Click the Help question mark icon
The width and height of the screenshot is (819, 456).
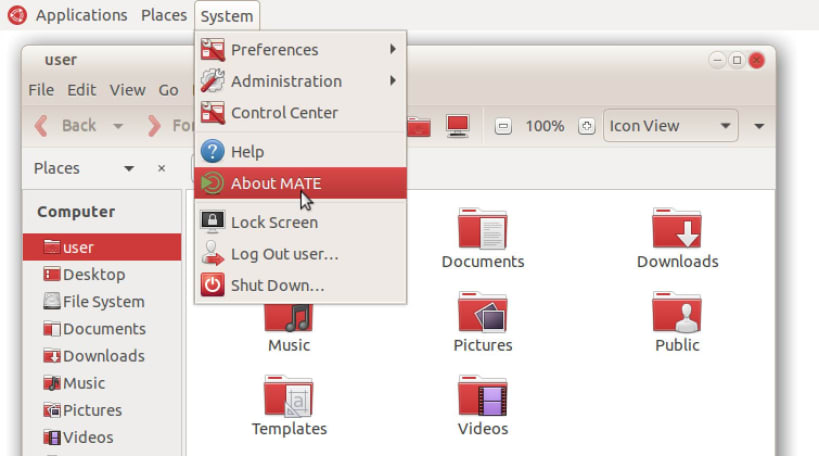pyautogui.click(x=213, y=151)
